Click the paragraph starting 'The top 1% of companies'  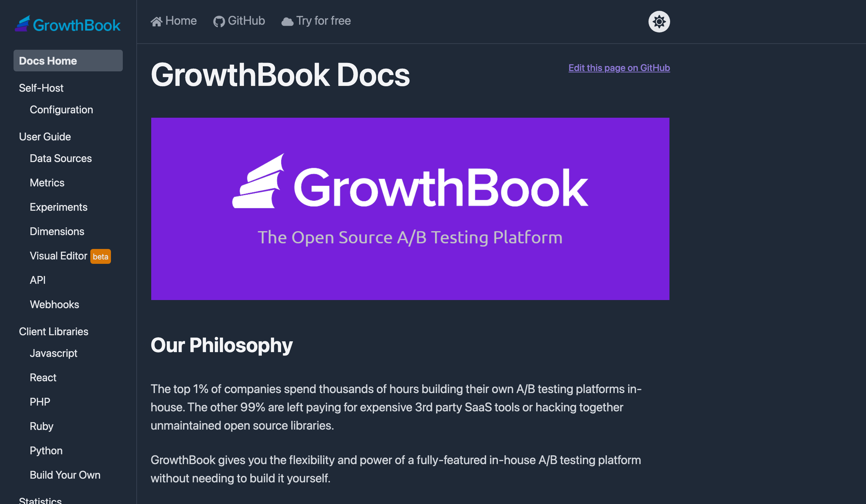click(x=396, y=407)
